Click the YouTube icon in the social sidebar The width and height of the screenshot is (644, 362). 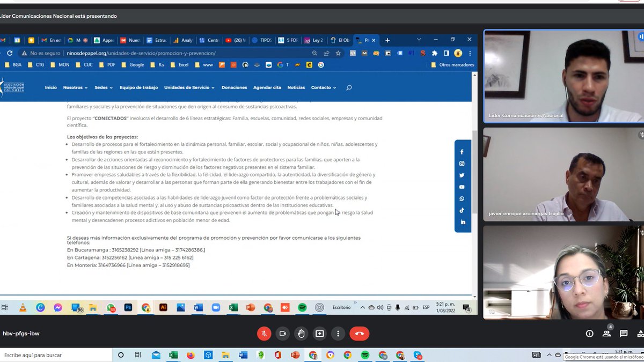pyautogui.click(x=462, y=187)
